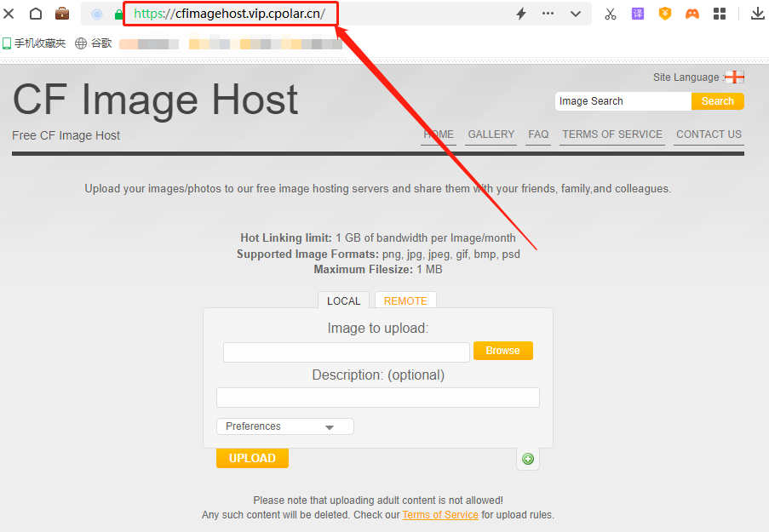Image resolution: width=769 pixels, height=532 pixels.
Task: Open the four-squares apps grid icon
Action: (720, 14)
